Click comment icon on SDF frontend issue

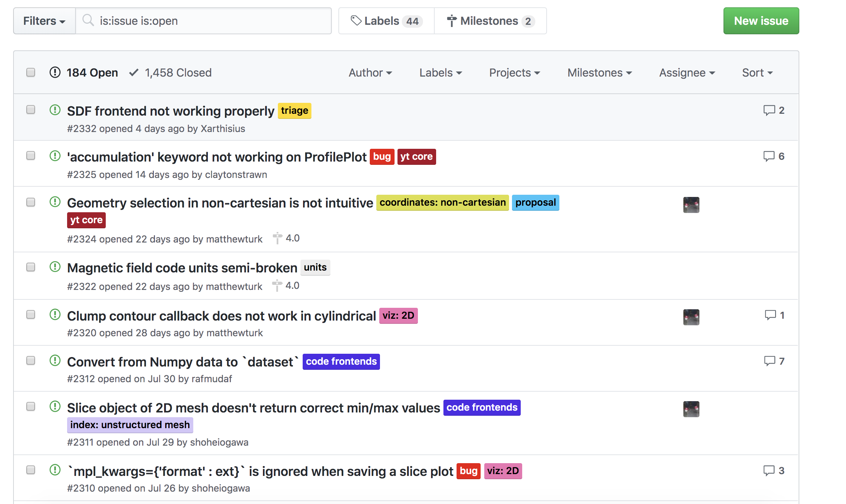[769, 110]
